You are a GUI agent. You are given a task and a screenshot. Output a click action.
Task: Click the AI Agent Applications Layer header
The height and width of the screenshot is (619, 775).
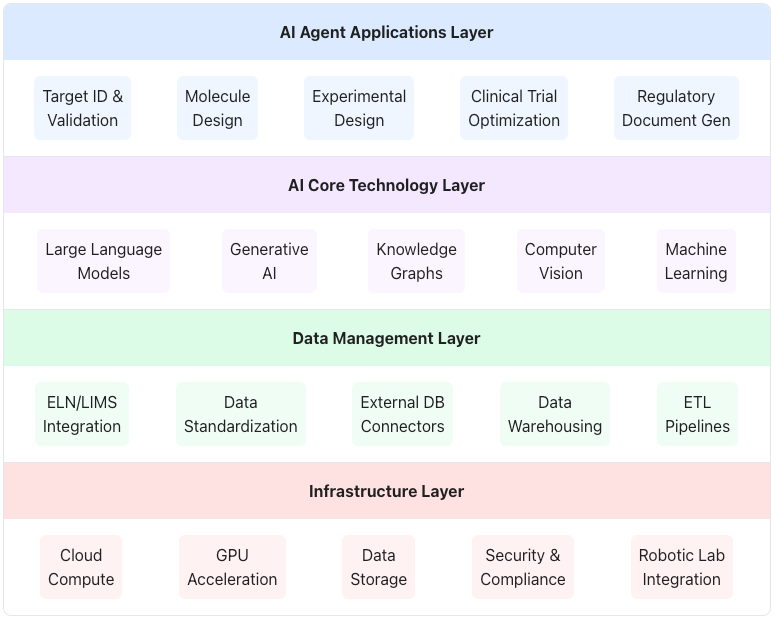[387, 32]
